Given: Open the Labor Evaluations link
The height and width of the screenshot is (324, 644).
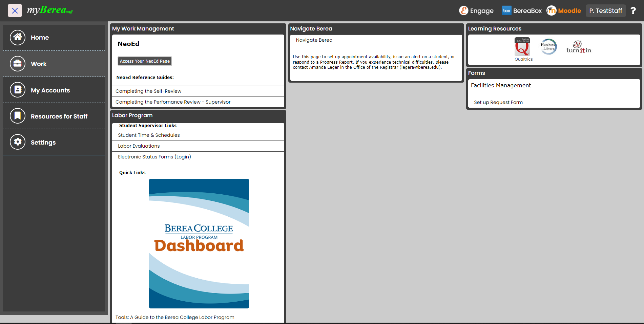Looking at the screenshot, I should [x=139, y=146].
